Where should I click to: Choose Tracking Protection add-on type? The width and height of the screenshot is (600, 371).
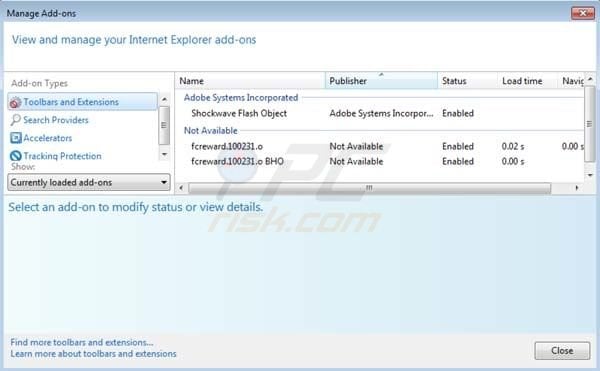click(62, 156)
